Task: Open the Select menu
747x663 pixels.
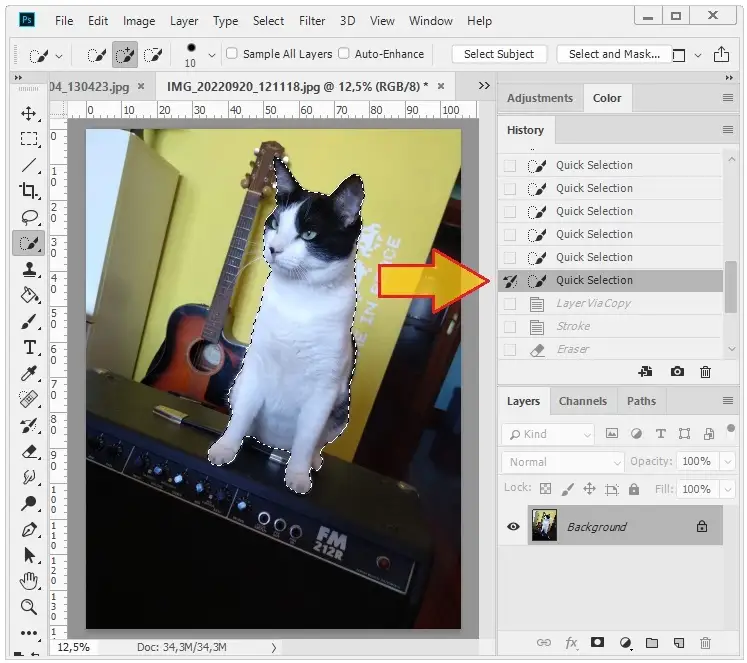Action: click(268, 21)
